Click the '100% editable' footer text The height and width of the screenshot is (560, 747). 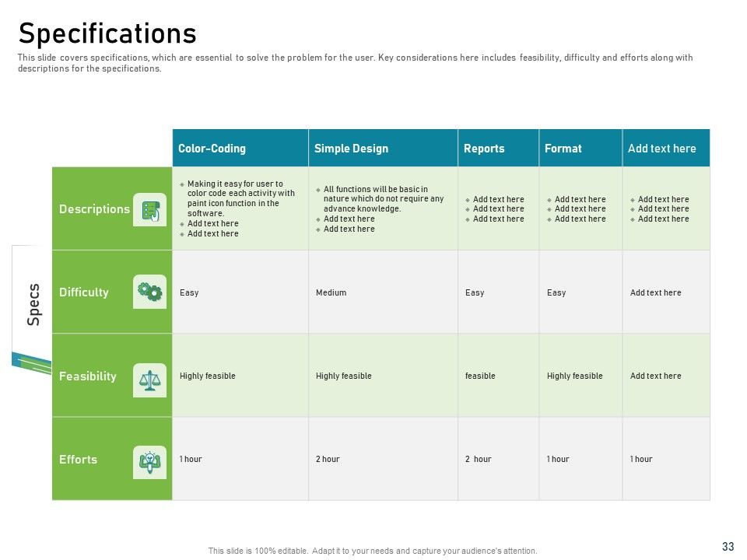(x=373, y=551)
